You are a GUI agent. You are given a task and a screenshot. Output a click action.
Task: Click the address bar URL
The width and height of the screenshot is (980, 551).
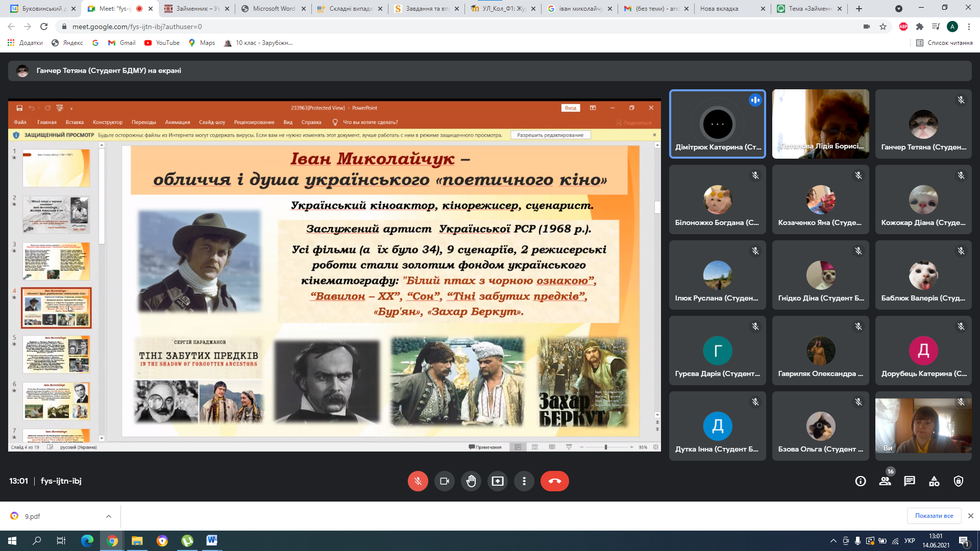tap(137, 27)
